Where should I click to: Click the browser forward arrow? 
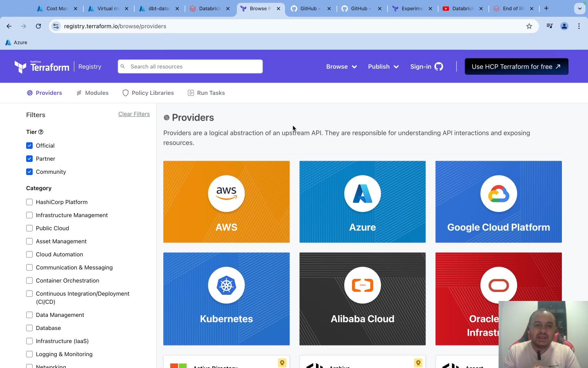pyautogui.click(x=24, y=26)
